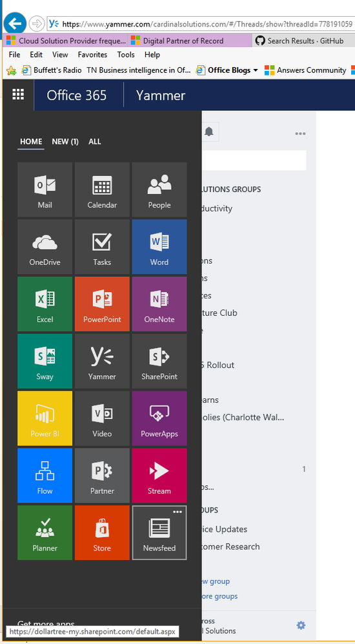Open the ture Club group
Viewport: 355px width, 644px height.
tap(219, 313)
